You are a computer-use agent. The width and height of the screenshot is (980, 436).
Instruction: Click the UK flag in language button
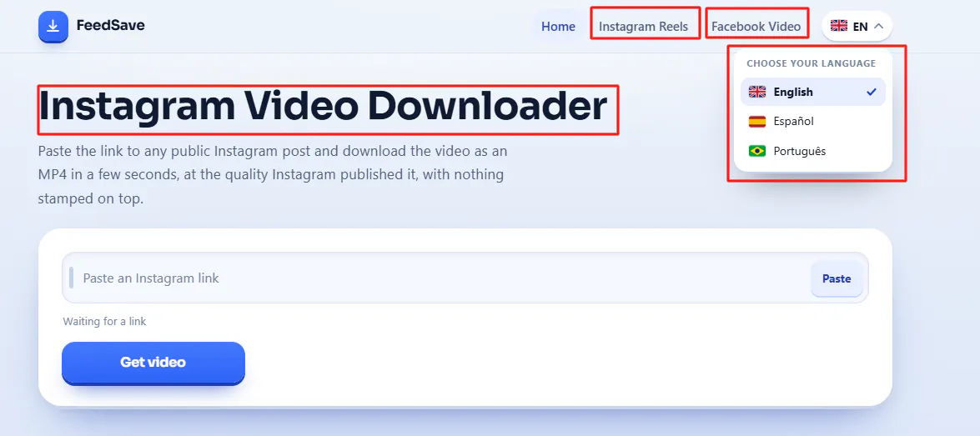[x=839, y=26]
